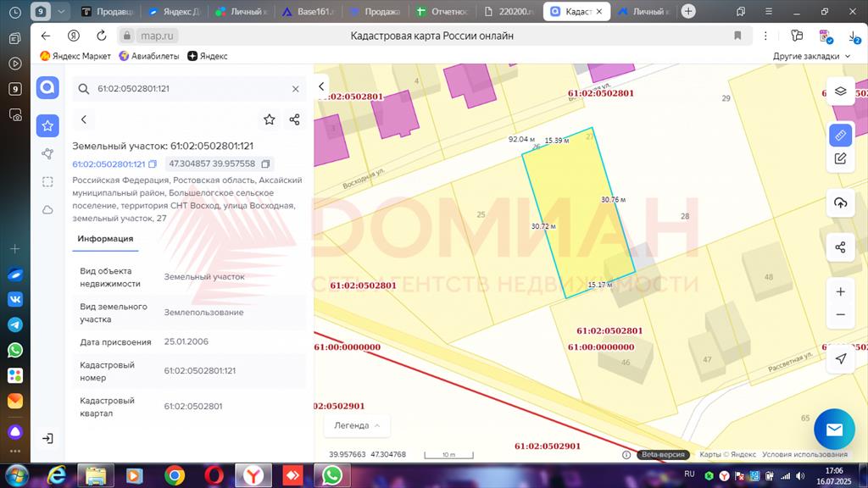868x488 pixels.
Task: Collapse the left information panel
Action: 322,86
